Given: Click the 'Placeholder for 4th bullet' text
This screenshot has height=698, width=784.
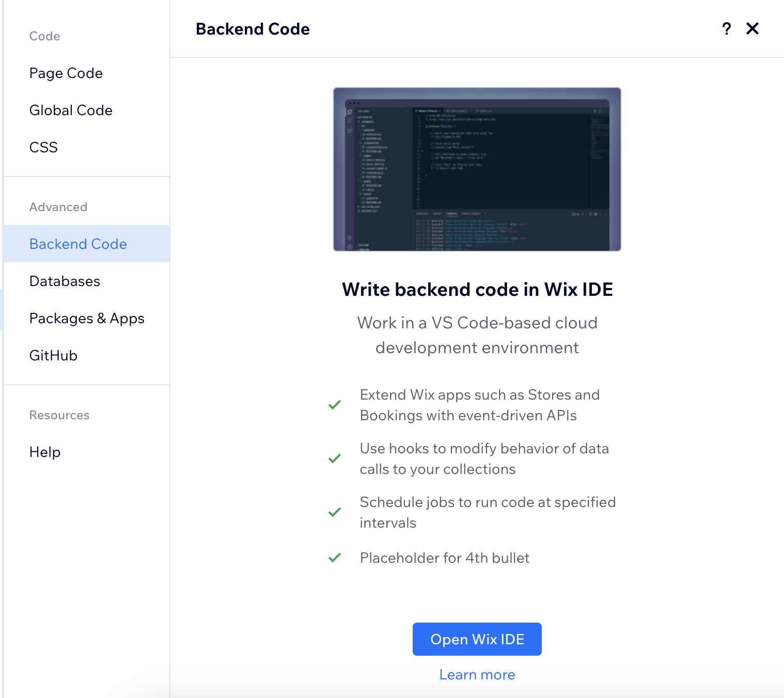Looking at the screenshot, I should click(445, 558).
